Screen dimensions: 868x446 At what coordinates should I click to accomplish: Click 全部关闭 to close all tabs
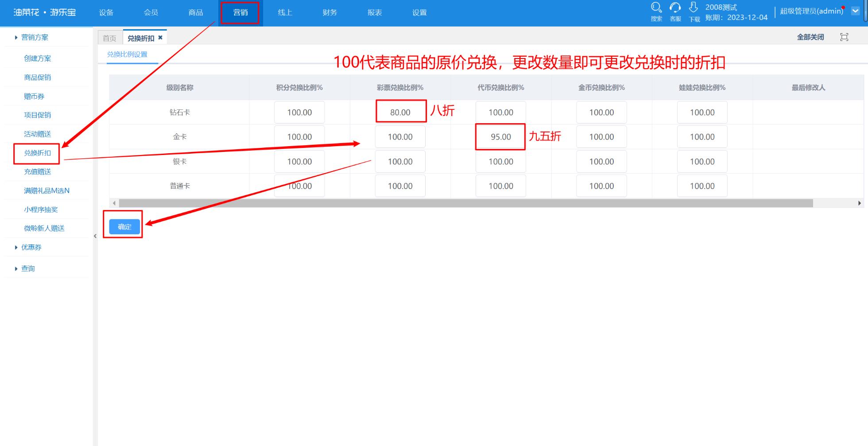tap(810, 37)
